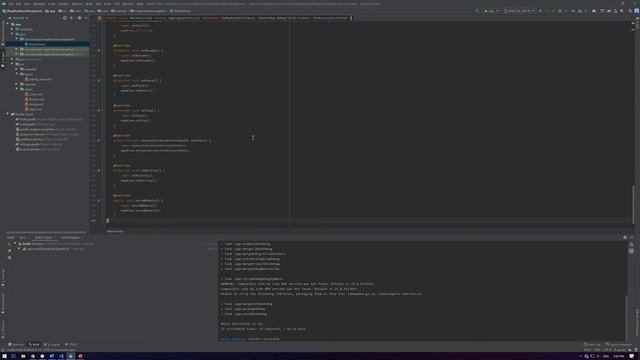
Task: Toggle soft-wrap in build output
Action: [631, 244]
